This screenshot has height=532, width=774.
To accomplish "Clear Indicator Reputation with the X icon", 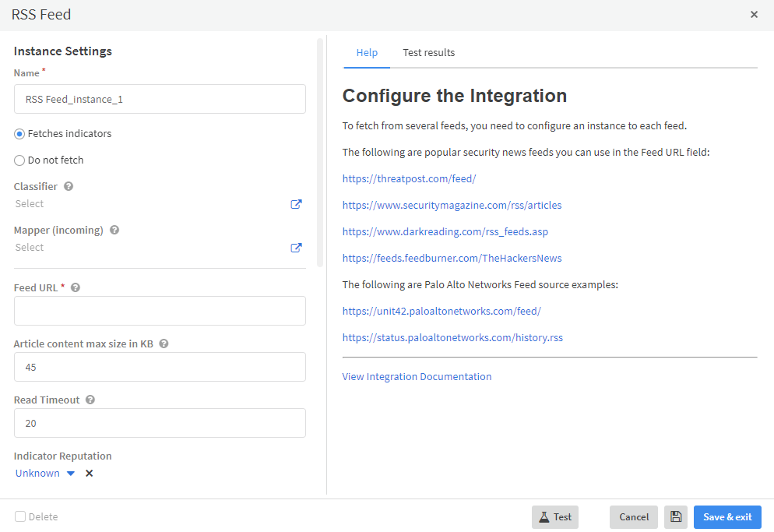I will pyautogui.click(x=89, y=474).
